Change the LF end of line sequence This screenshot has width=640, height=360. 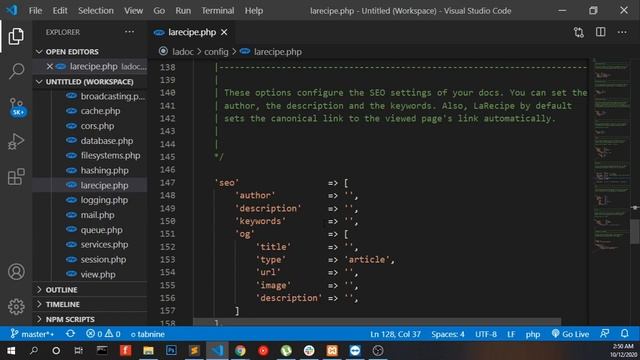coord(511,334)
